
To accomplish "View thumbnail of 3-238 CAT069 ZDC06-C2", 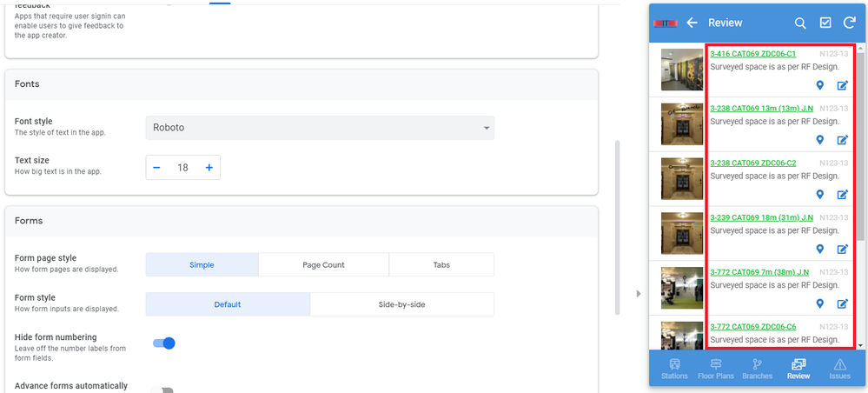I will 682,178.
